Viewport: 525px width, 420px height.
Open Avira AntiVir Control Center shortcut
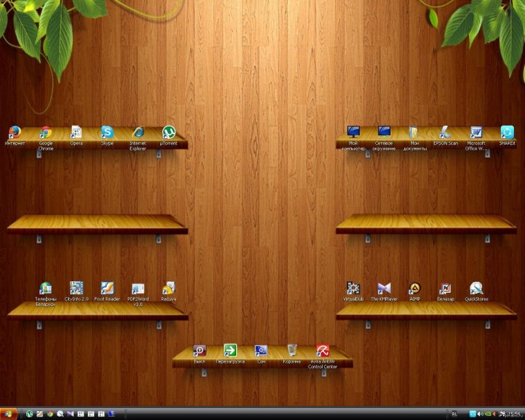323,350
